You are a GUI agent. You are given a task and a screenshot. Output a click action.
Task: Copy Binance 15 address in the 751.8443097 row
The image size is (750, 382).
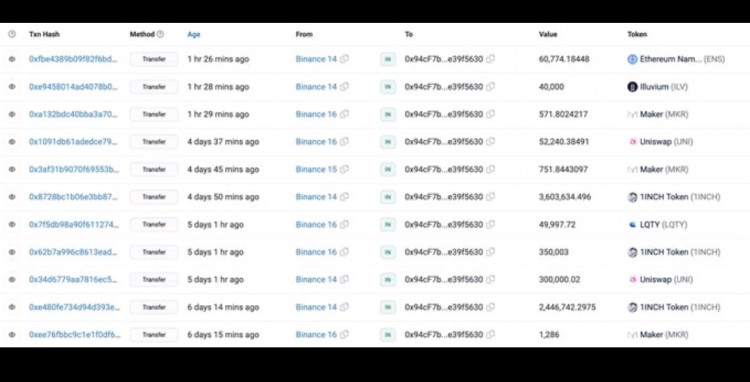tap(344, 169)
